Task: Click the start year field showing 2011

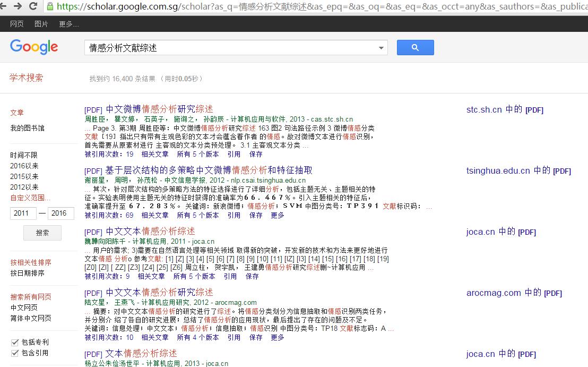Action: [x=23, y=213]
